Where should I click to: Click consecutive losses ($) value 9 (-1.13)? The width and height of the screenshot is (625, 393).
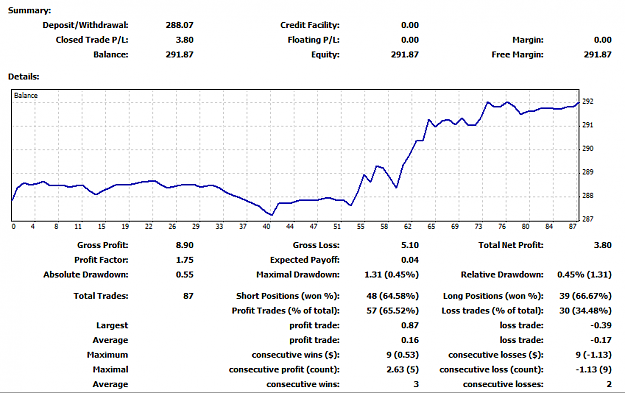[x=594, y=355]
